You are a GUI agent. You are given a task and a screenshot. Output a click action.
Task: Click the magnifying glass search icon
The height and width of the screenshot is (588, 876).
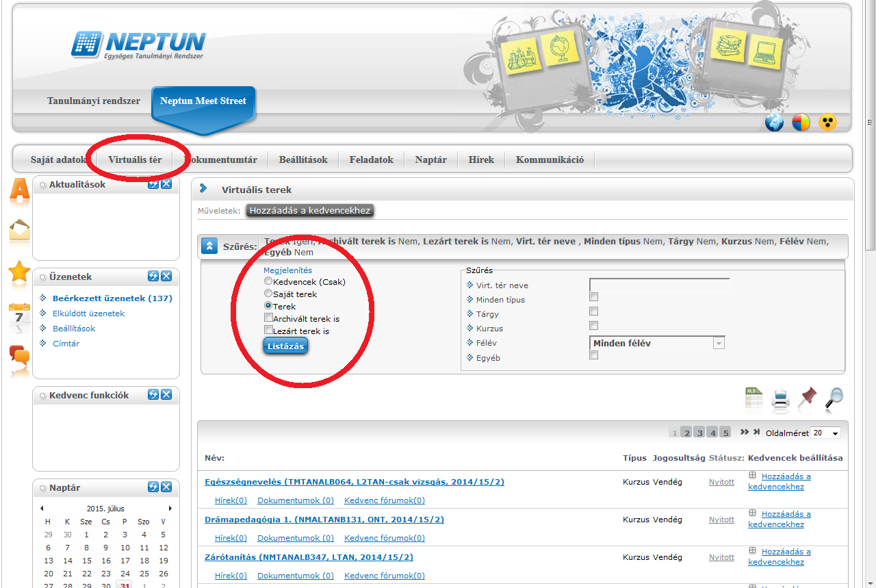point(834,400)
